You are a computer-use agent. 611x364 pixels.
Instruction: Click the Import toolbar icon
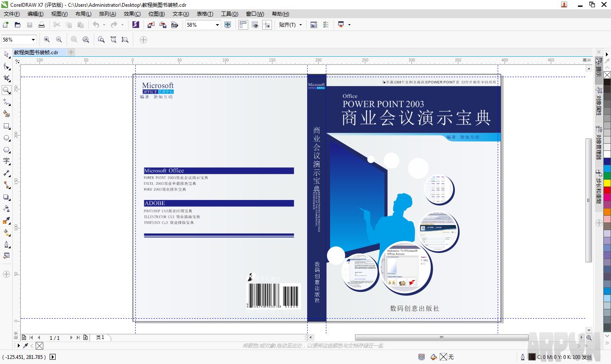coord(151,25)
